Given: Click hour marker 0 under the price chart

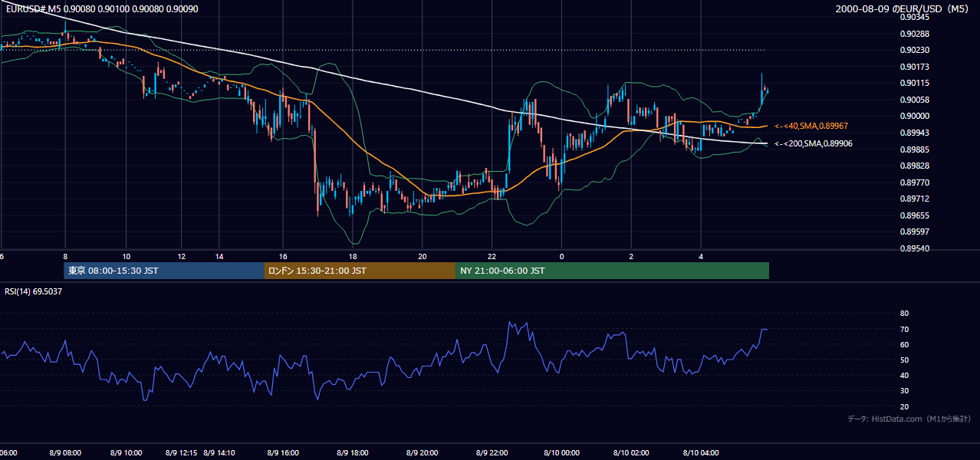Looking at the screenshot, I should tap(561, 256).
